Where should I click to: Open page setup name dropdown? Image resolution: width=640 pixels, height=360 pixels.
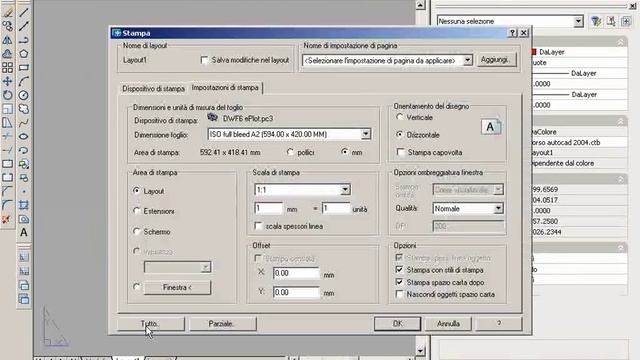coord(468,60)
